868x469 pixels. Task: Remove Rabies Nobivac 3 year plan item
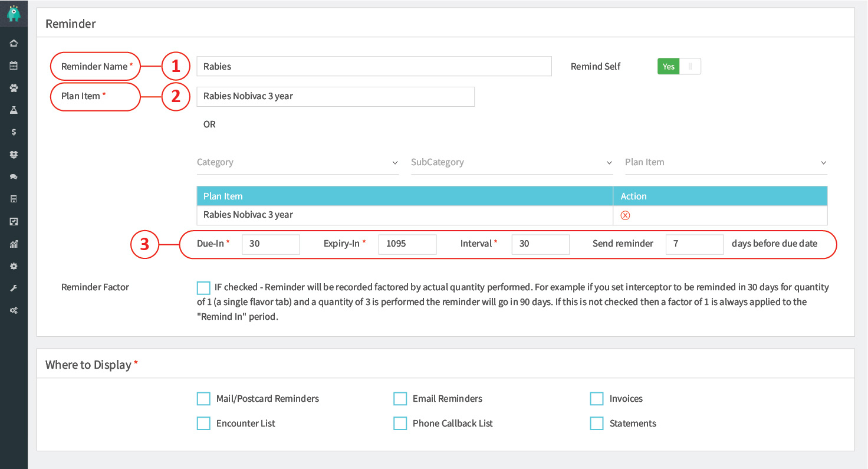(626, 215)
